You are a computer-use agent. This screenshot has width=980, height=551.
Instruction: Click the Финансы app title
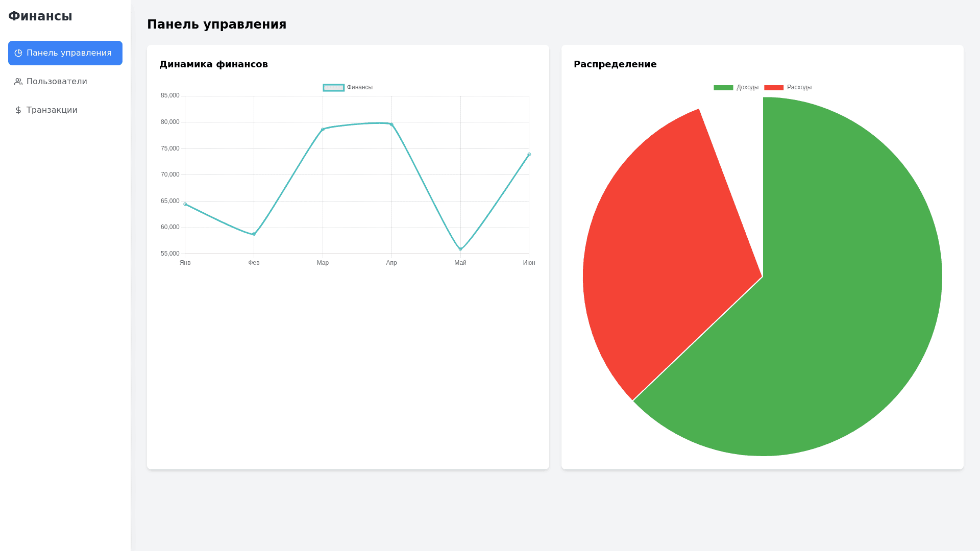[x=41, y=16]
